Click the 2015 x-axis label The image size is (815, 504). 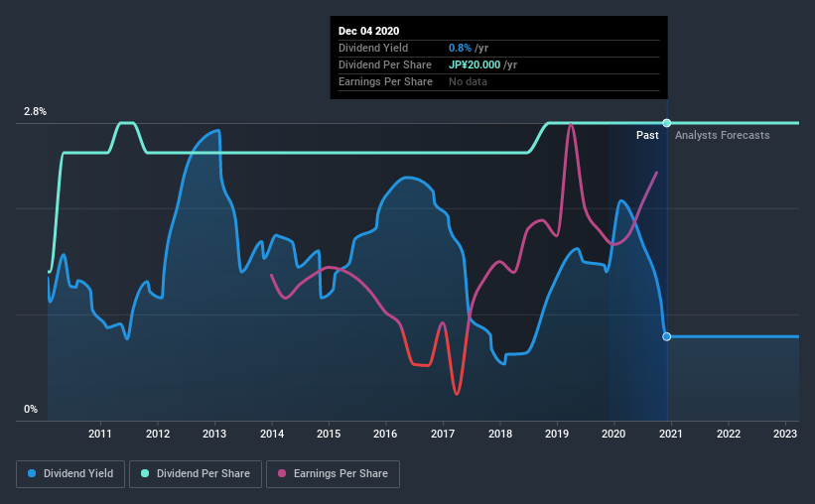point(329,434)
